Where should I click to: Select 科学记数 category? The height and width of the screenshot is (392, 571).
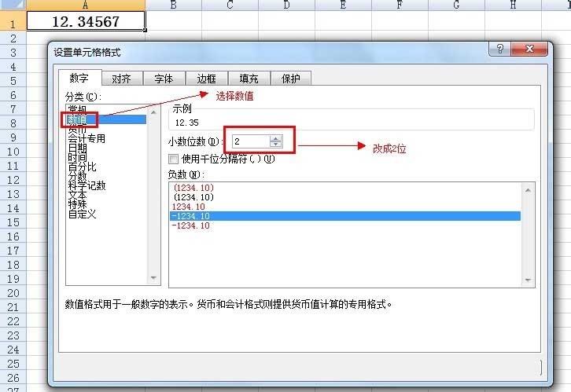[x=87, y=186]
